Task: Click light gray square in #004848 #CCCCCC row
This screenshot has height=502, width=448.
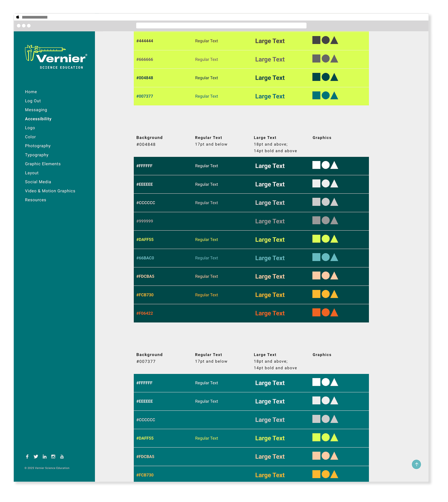Action: [x=316, y=202]
